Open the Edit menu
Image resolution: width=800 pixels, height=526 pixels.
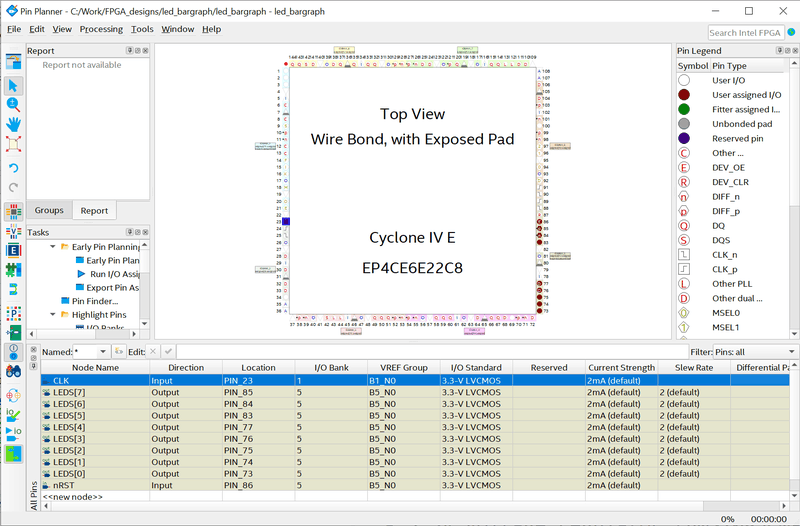click(x=37, y=29)
